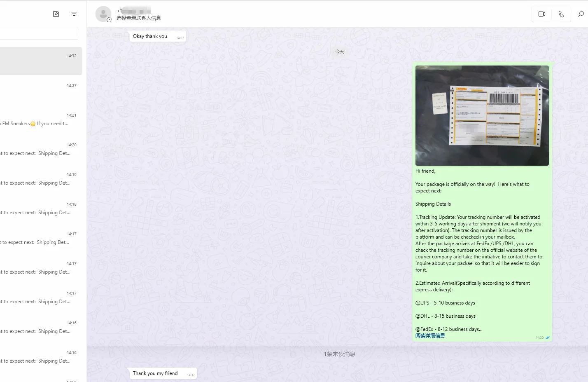The width and height of the screenshot is (588, 382).
Task: Start a new chat with compose icon
Action: (56, 14)
